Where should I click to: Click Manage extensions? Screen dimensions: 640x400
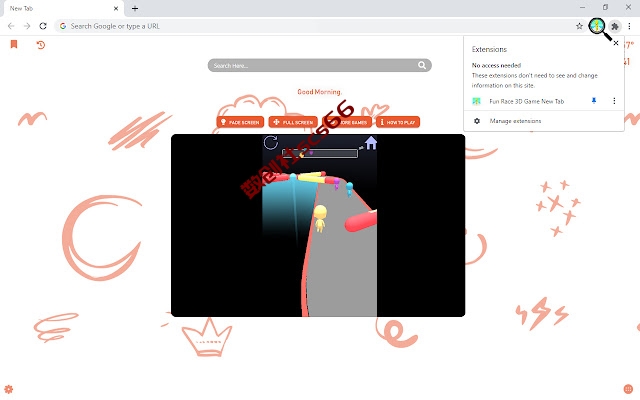pyautogui.click(x=515, y=121)
